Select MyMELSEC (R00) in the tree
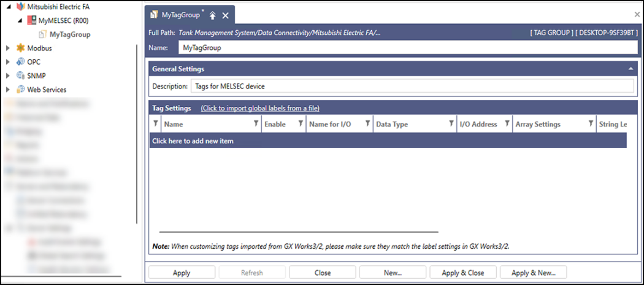This screenshot has width=644, height=285. 63,20
